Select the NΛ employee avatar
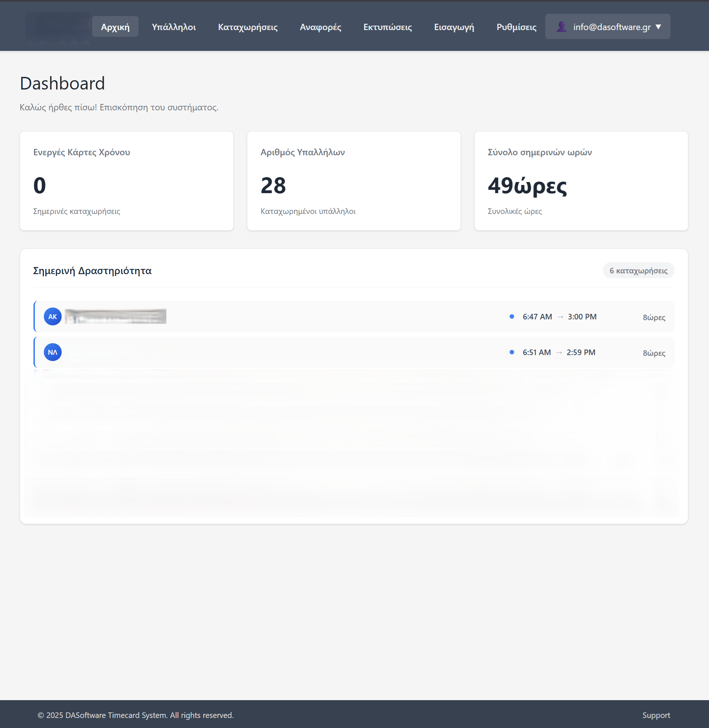 [52, 352]
